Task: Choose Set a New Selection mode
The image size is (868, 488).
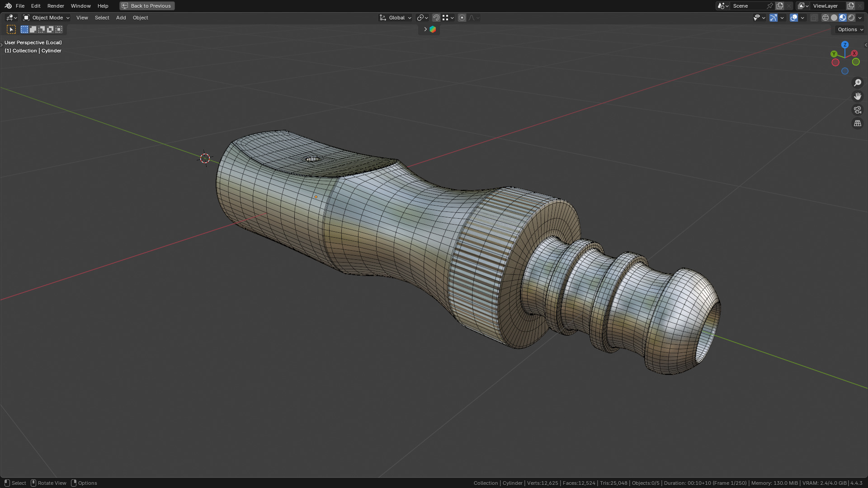Action: (x=24, y=29)
